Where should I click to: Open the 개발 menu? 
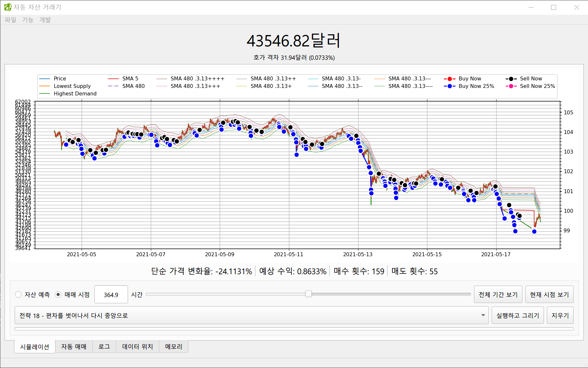[x=45, y=20]
